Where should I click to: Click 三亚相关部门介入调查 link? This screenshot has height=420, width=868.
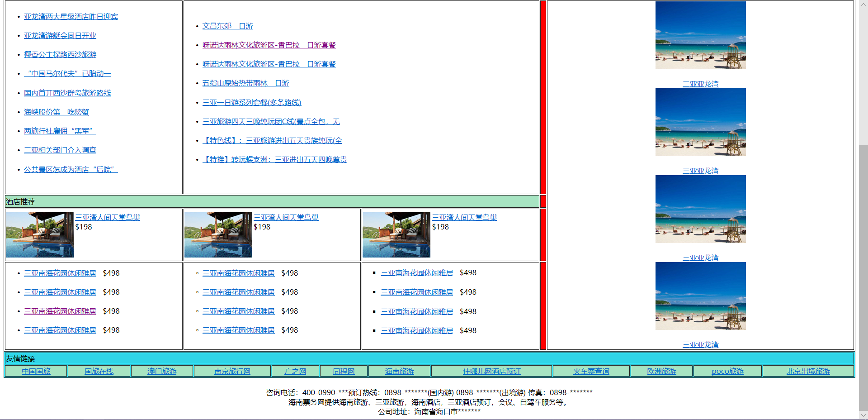[x=60, y=150]
